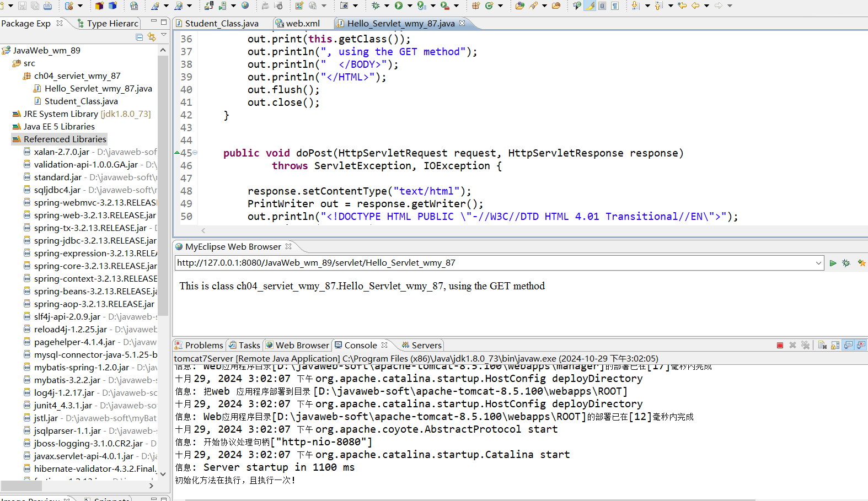868x501 pixels.
Task: Open the Type Hierarchy tab
Action: click(x=108, y=24)
